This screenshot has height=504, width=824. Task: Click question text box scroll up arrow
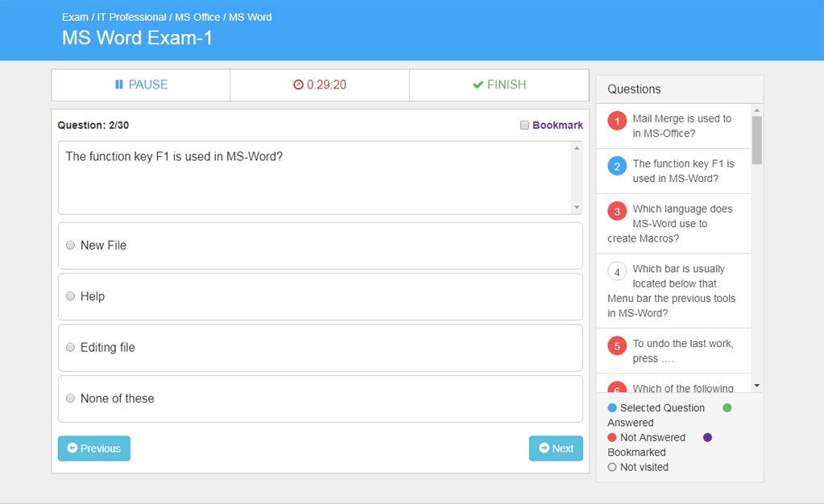577,148
